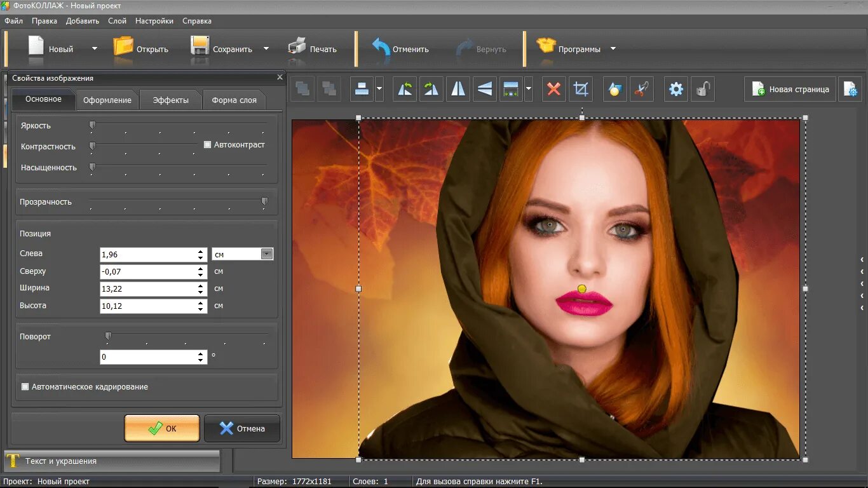This screenshot has width=868, height=488.
Task: Rotate image left with toolbar icon
Action: (405, 90)
